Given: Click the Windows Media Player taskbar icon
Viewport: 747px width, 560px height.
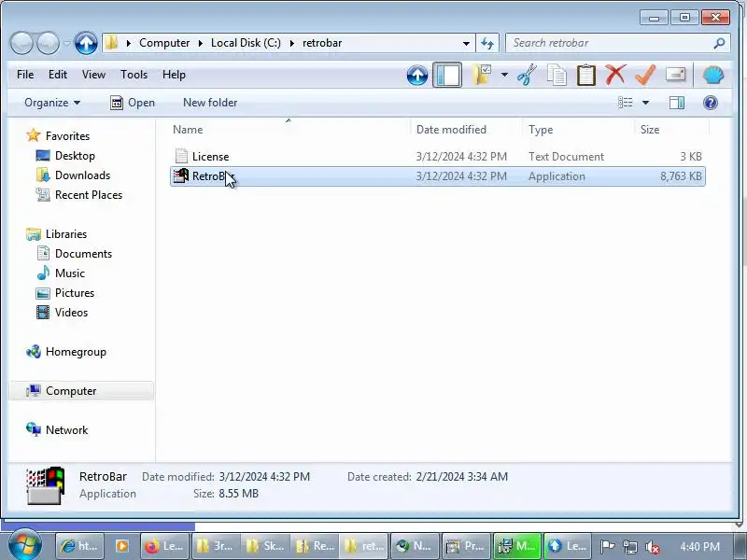Looking at the screenshot, I should coord(121,546).
